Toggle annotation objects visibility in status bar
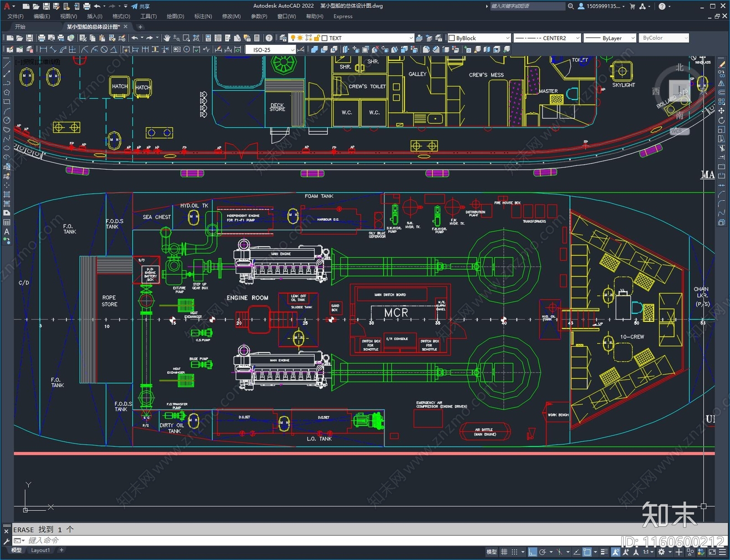The image size is (730, 560). pyautogui.click(x=616, y=552)
